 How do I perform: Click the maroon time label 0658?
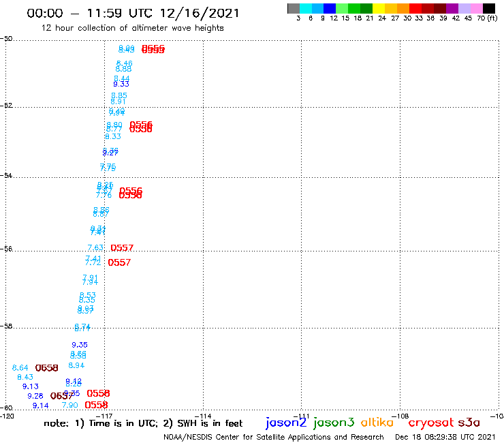point(46,368)
